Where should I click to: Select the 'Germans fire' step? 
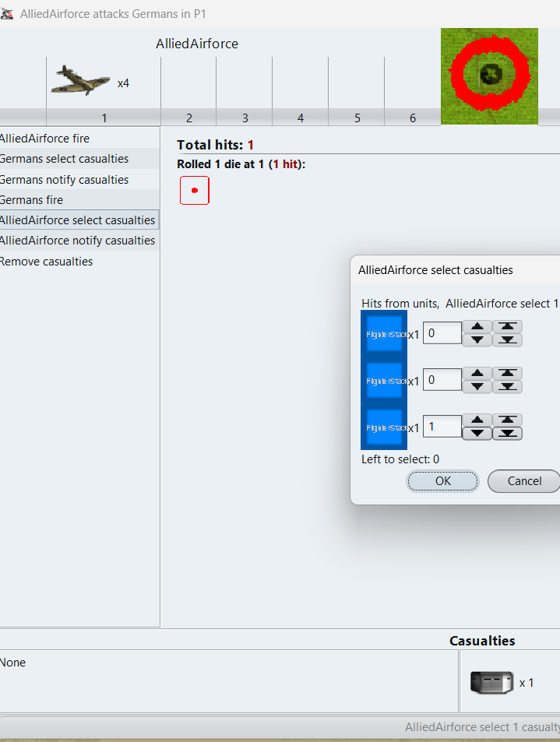[x=79, y=199]
